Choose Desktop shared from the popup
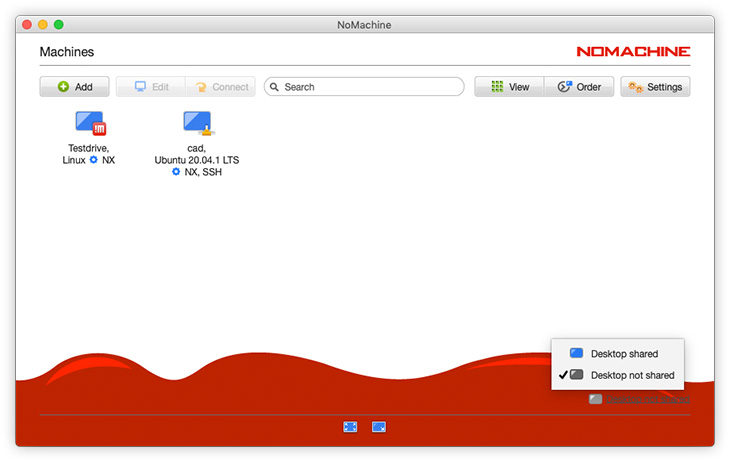Viewport: 730px width, 461px height. [x=623, y=353]
